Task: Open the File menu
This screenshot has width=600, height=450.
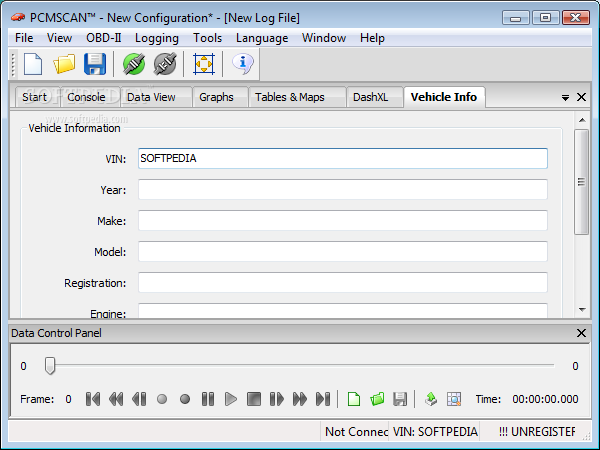Action: (x=24, y=38)
